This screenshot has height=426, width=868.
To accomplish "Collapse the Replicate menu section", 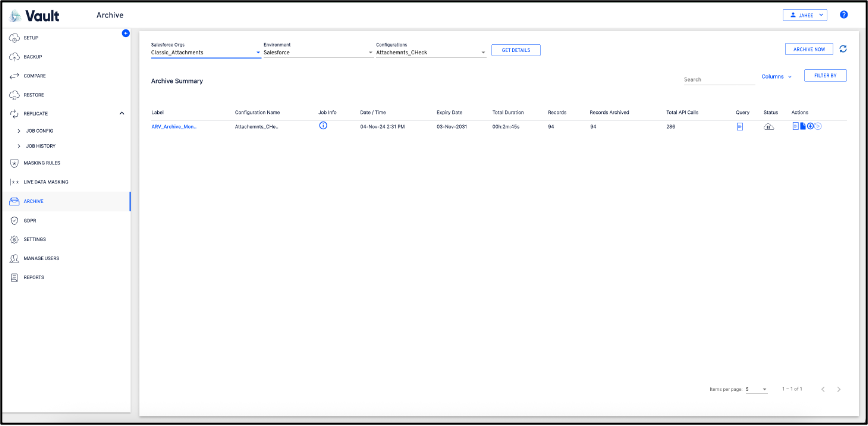I will 121,114.
